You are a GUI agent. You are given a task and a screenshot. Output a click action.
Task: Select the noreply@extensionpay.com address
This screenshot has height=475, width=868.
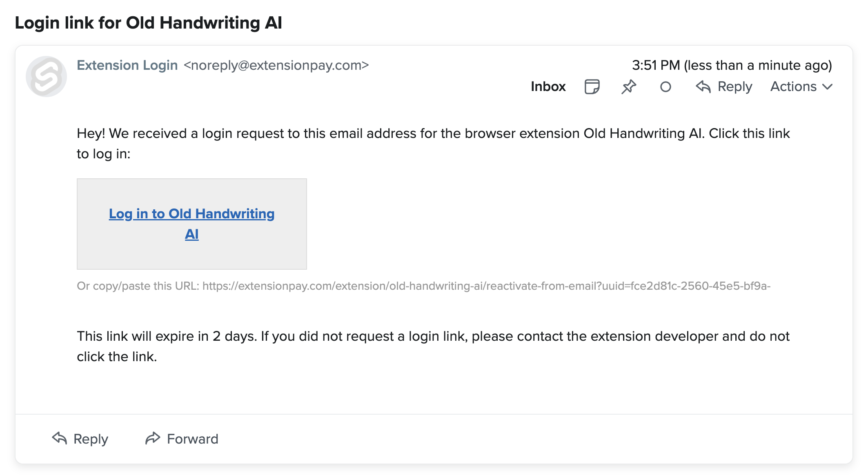point(276,65)
